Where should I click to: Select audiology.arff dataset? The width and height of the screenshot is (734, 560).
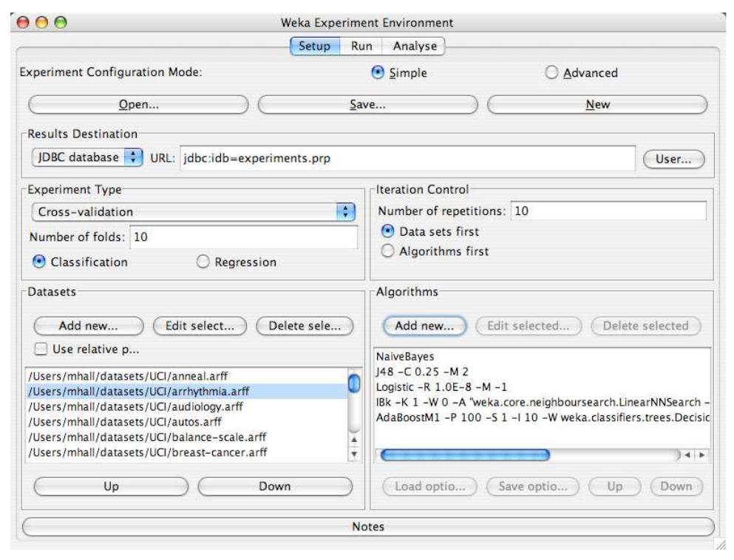(x=187, y=406)
